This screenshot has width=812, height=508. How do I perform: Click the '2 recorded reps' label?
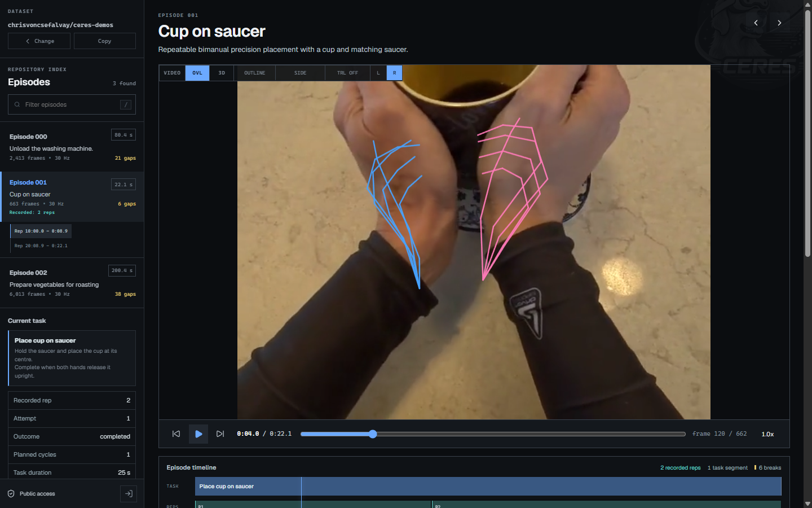(680, 468)
